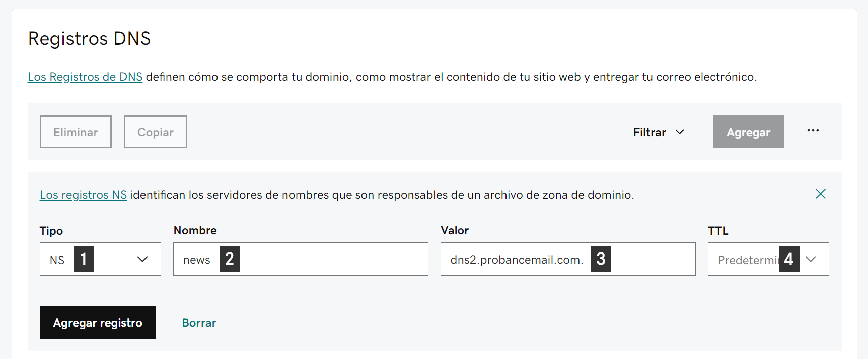Click the gray Agregar button

[748, 132]
